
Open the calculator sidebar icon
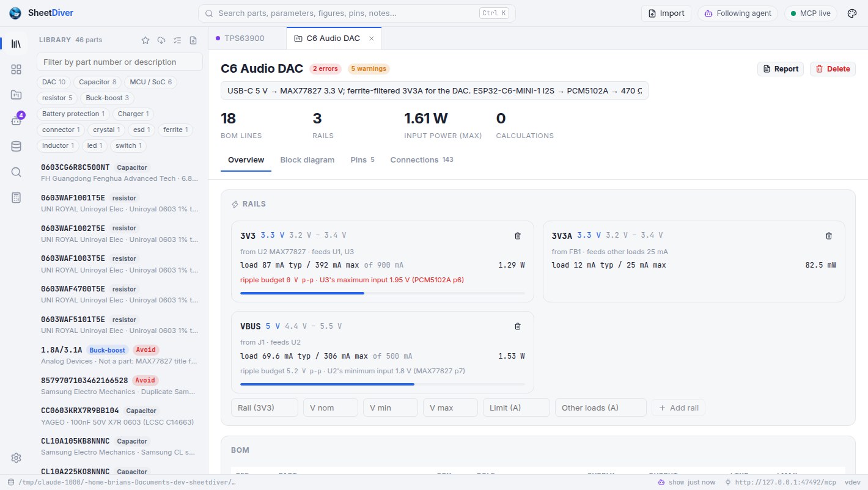pyautogui.click(x=17, y=197)
